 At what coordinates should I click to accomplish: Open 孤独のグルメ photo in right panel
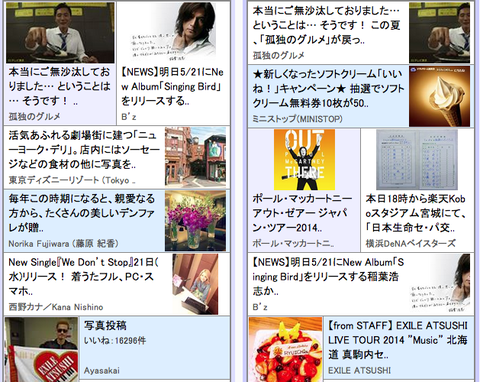coord(439,32)
